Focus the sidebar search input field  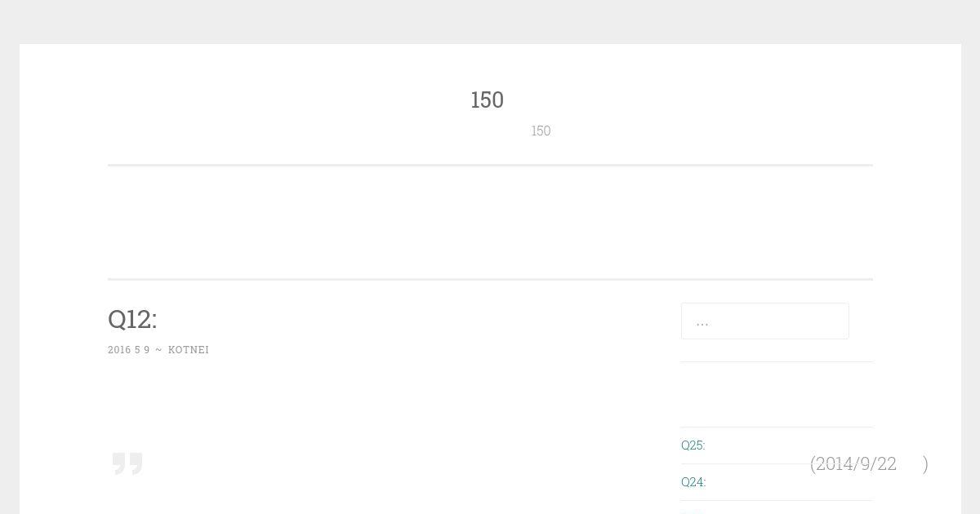point(764,321)
